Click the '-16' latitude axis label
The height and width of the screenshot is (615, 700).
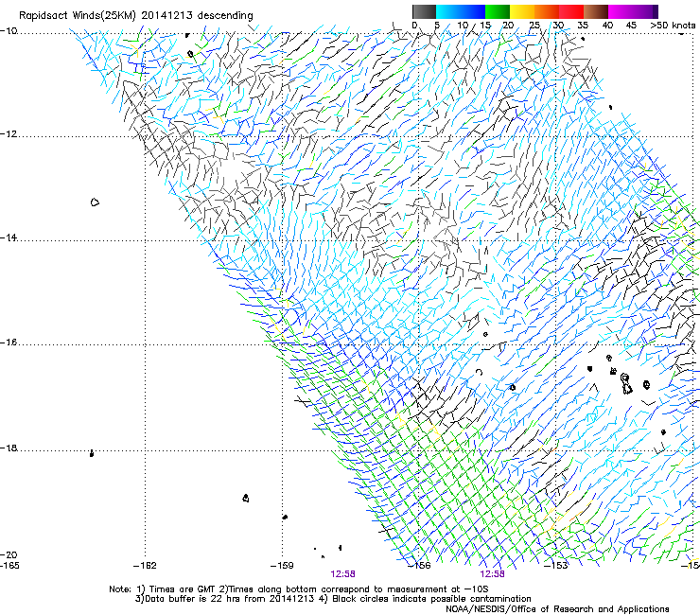pyautogui.click(x=9, y=343)
